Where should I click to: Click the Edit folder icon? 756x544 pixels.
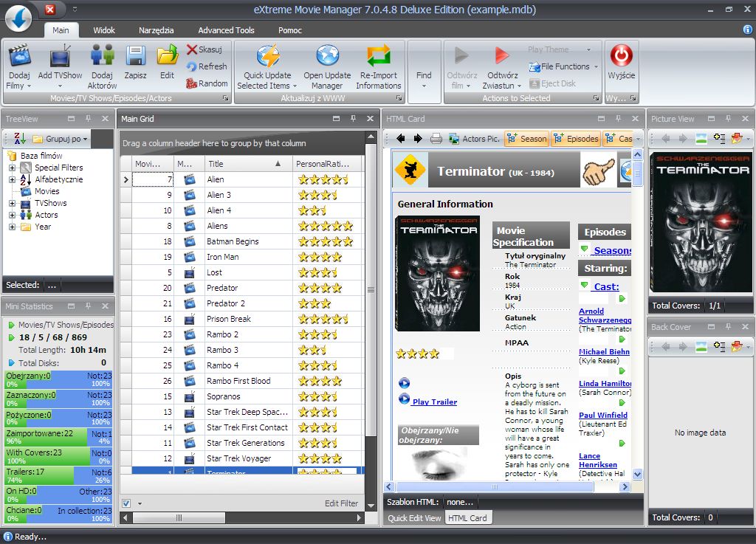(x=168, y=55)
